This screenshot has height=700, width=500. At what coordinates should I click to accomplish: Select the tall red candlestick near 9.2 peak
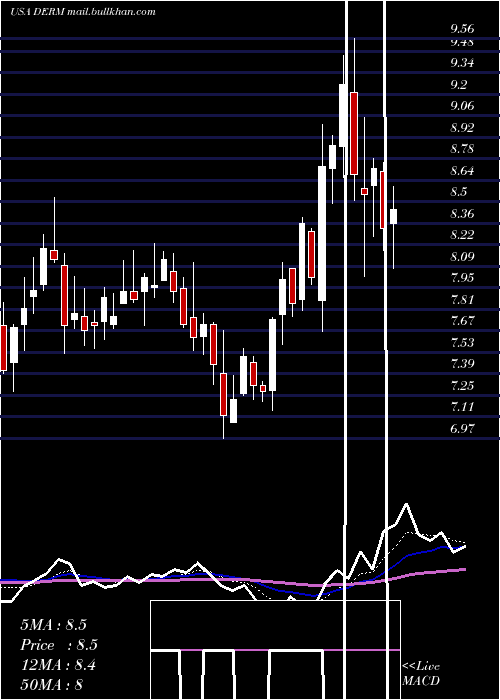pos(354,133)
